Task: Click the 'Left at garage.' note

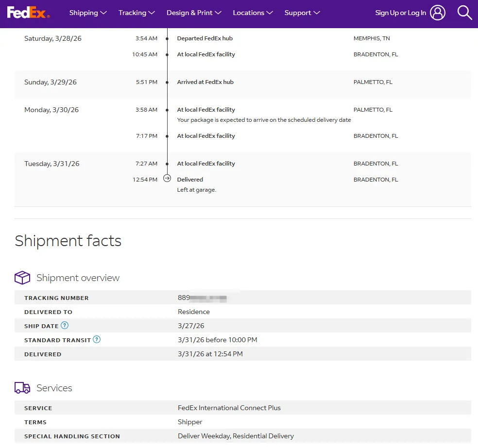Action: click(x=197, y=190)
